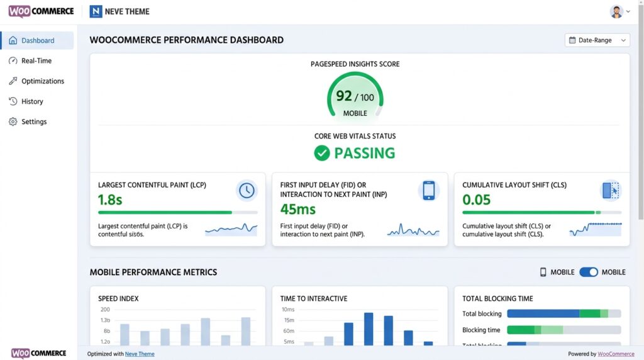Screen dimensions: 644x360
Task: Open the Date-Range dropdown
Action: point(597,40)
